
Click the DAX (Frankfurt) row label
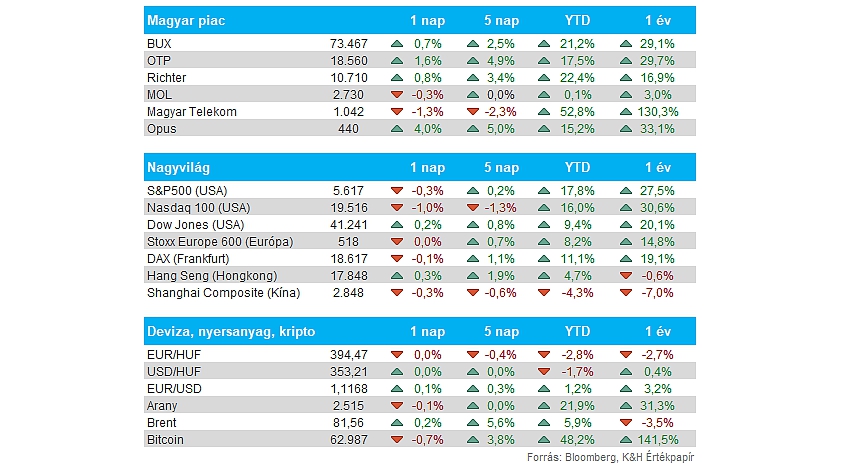pyautogui.click(x=188, y=259)
